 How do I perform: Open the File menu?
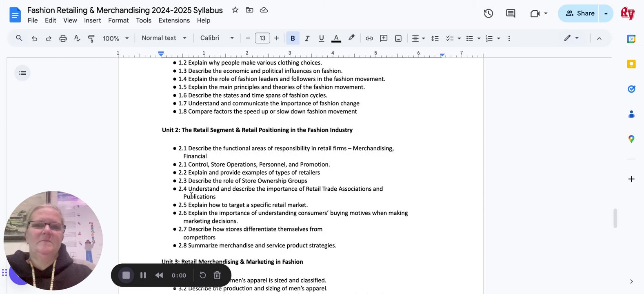[x=33, y=20]
